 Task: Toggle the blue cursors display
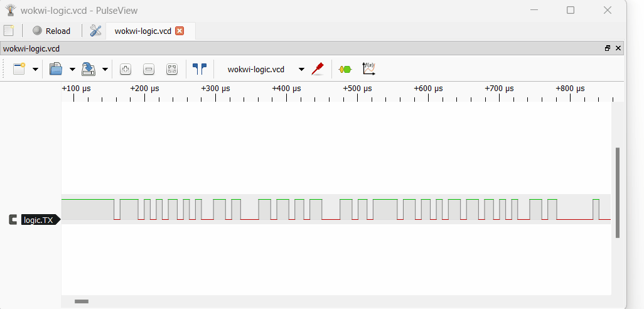200,69
